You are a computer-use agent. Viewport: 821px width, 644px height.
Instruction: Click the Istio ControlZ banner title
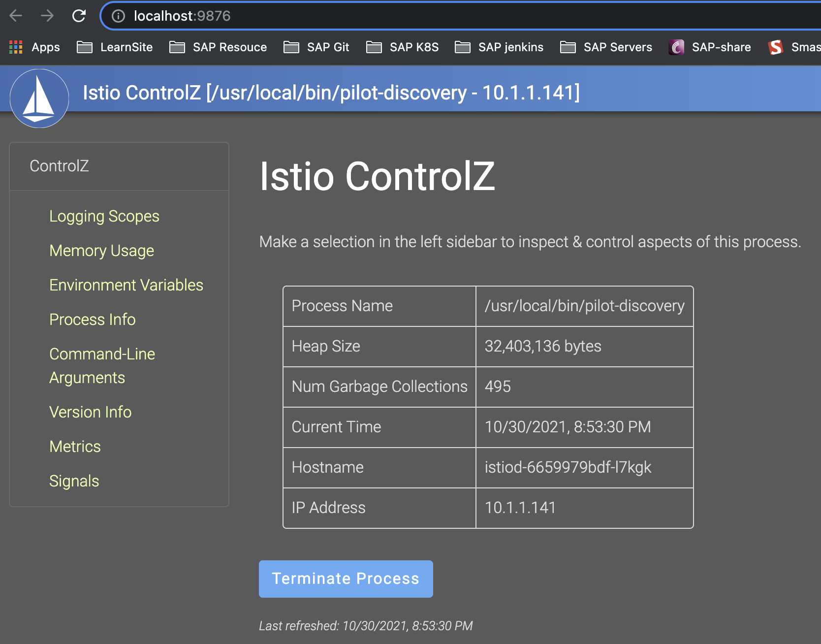331,93
